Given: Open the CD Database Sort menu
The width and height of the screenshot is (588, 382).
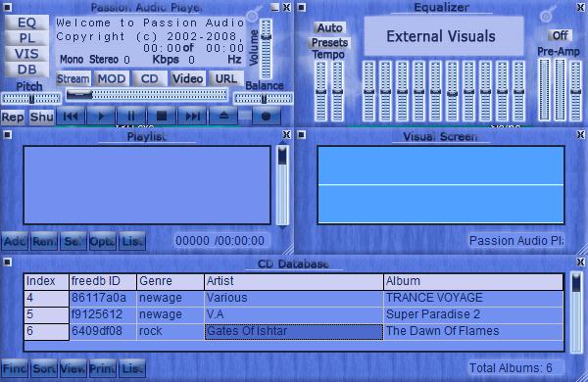Looking at the screenshot, I should pos(44,368).
